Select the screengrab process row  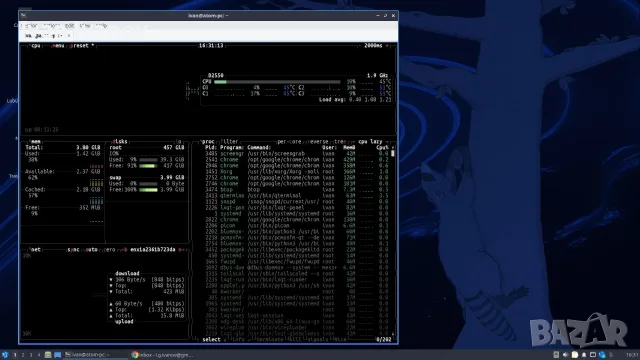click(x=297, y=153)
